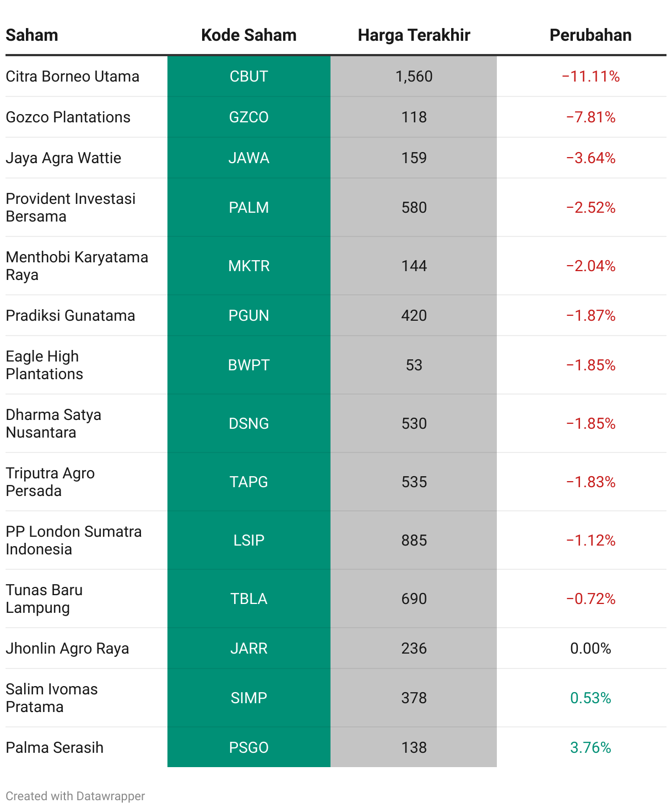Click the 3.76% change value
Viewport: 672px width, 809px height.
click(590, 747)
